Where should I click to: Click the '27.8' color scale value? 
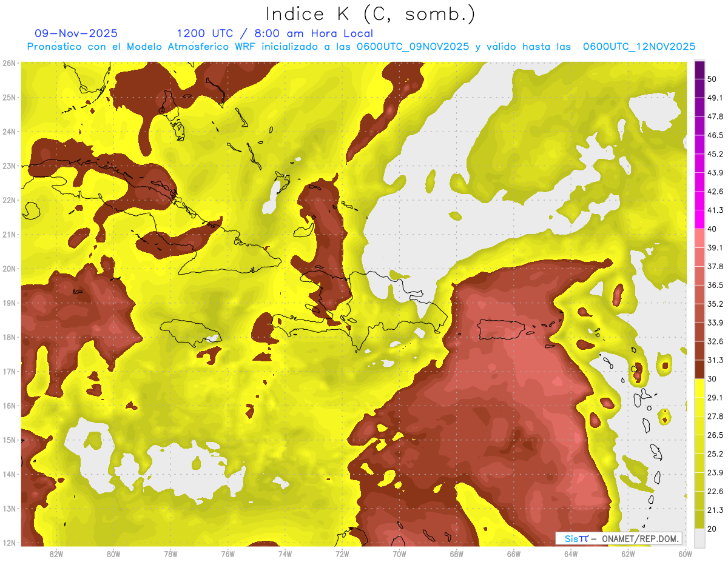tap(715, 416)
